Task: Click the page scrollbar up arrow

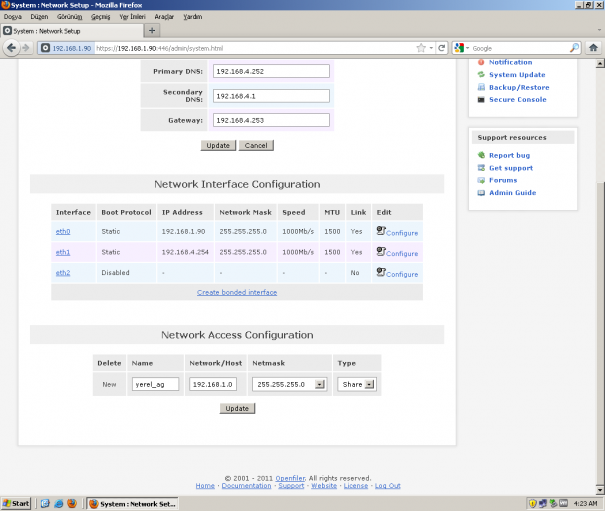Action: [x=600, y=64]
